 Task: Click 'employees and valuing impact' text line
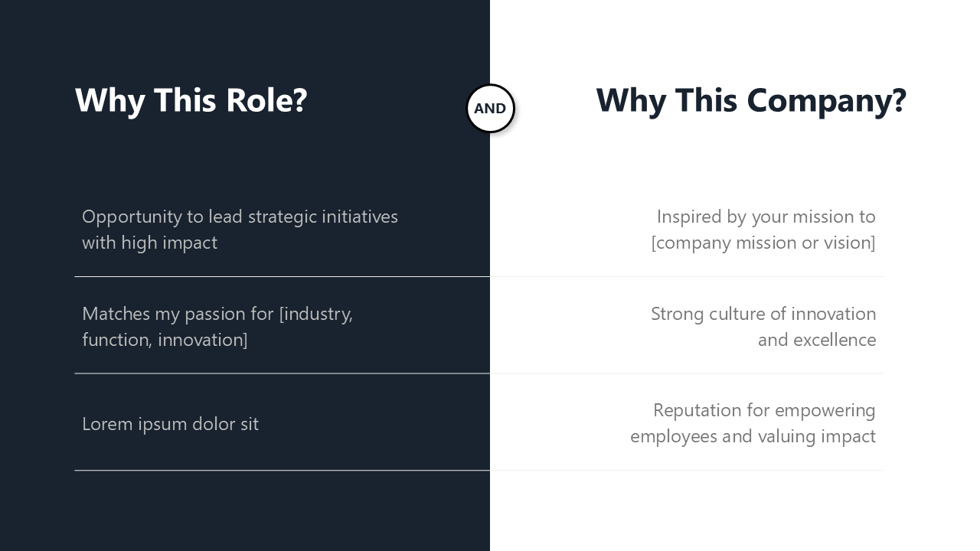click(753, 436)
